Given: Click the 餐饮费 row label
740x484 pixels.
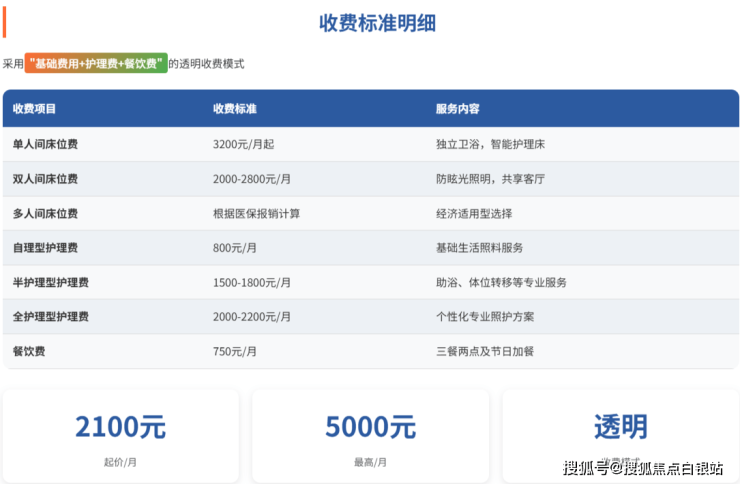Looking at the screenshot, I should [x=29, y=351].
